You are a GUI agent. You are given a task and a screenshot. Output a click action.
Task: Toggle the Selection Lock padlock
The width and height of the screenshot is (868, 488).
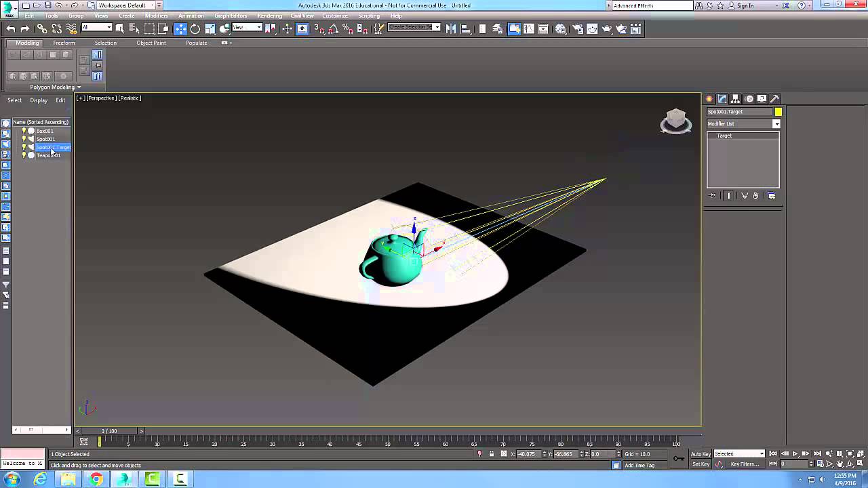pos(492,454)
